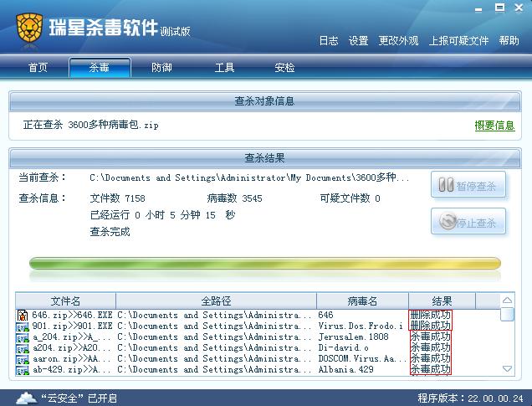
Task: Click virus name Jerusalem.1808
Action: pyautogui.click(x=353, y=337)
